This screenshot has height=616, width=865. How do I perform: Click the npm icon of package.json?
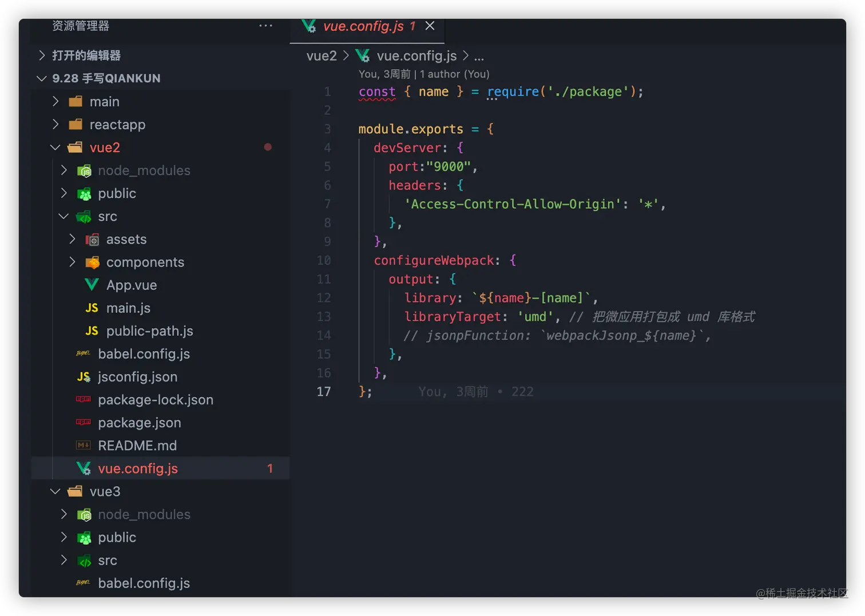(x=84, y=422)
